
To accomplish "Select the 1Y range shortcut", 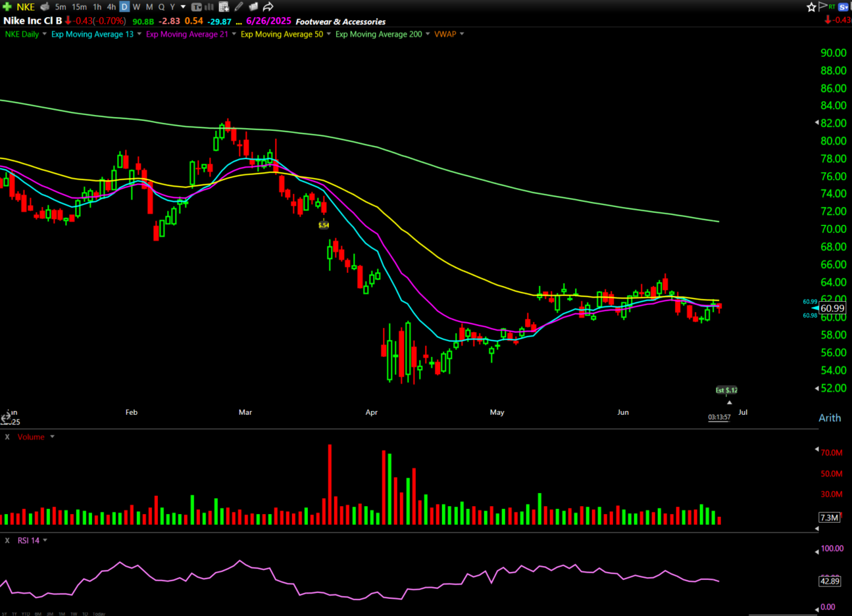I will click(14, 614).
